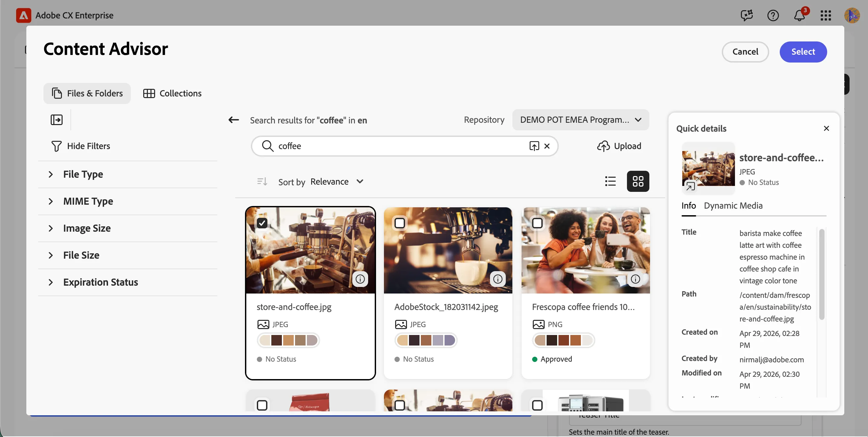
Task: Switch to Collections tab
Action: [x=172, y=93]
